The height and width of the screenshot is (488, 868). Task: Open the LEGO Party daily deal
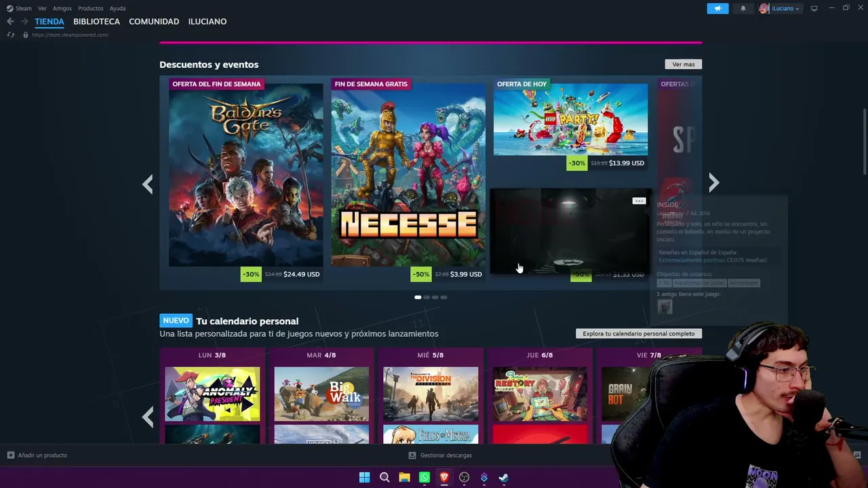point(570,119)
